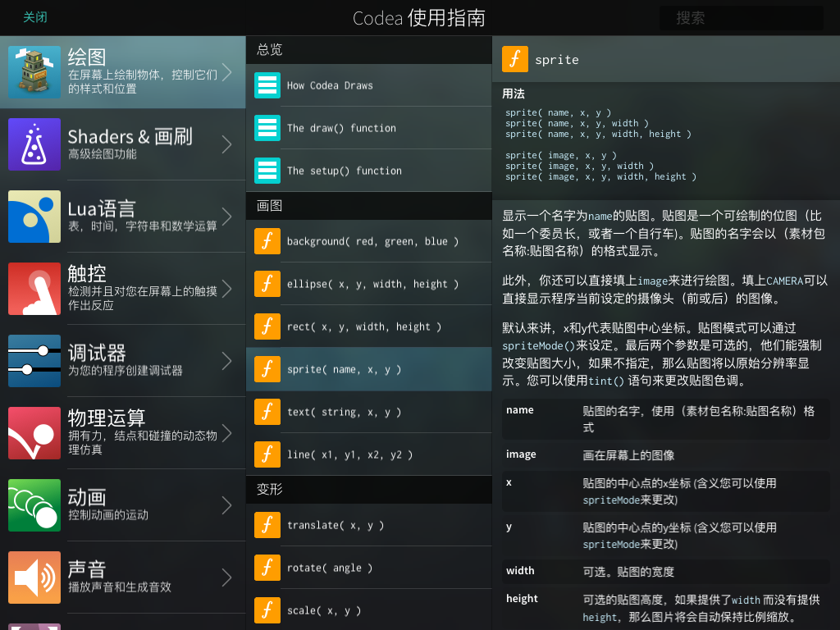Select the 物理运算 chapter title
The height and width of the screenshot is (630, 840).
pos(107,418)
